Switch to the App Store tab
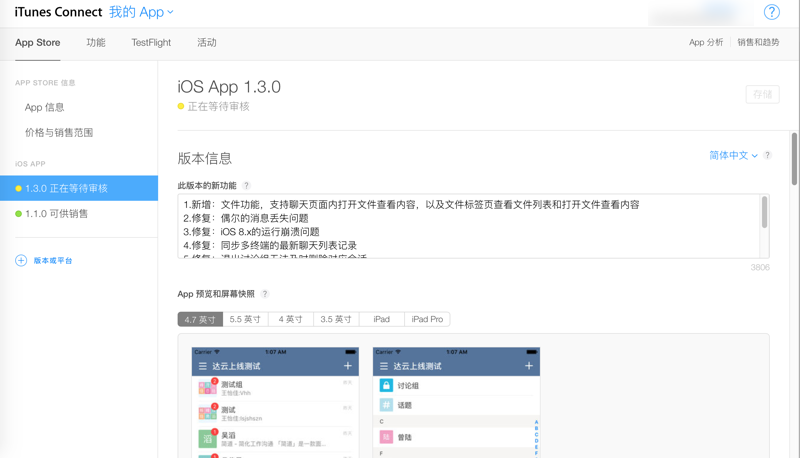 click(38, 43)
